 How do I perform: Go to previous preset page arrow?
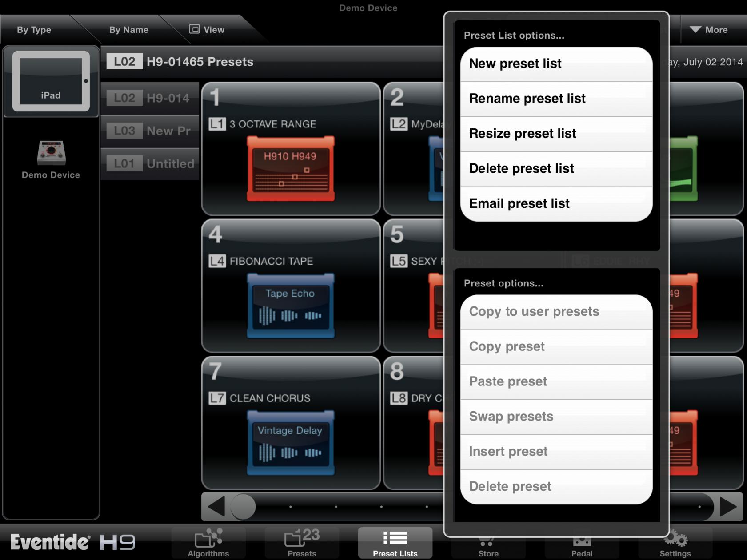[216, 507]
